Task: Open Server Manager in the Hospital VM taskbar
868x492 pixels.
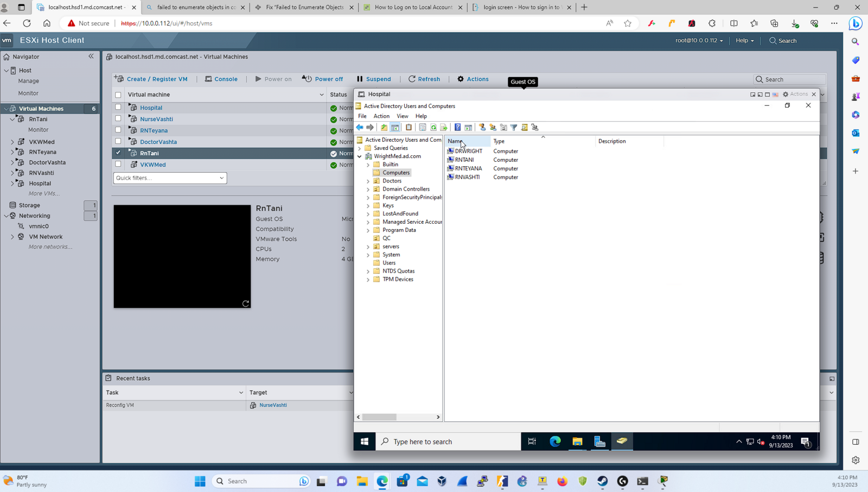Action: [599, 441]
